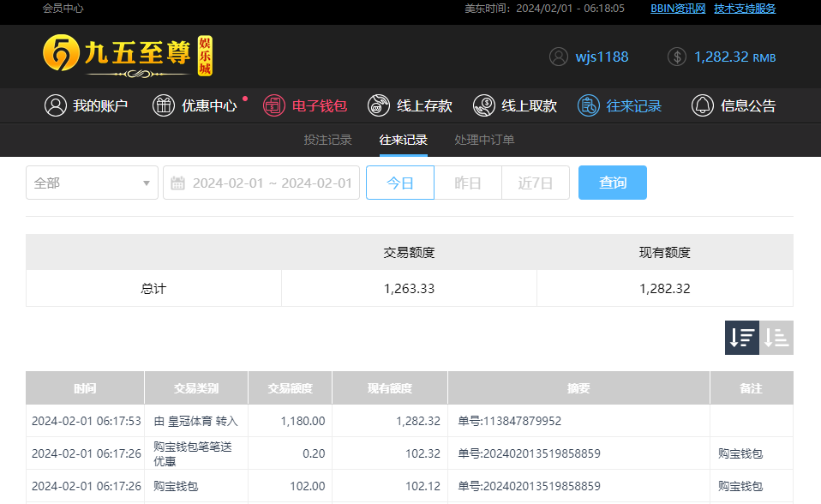Open the 优惠中心 menu
Image resolution: width=821 pixels, height=504 pixels.
click(x=195, y=105)
